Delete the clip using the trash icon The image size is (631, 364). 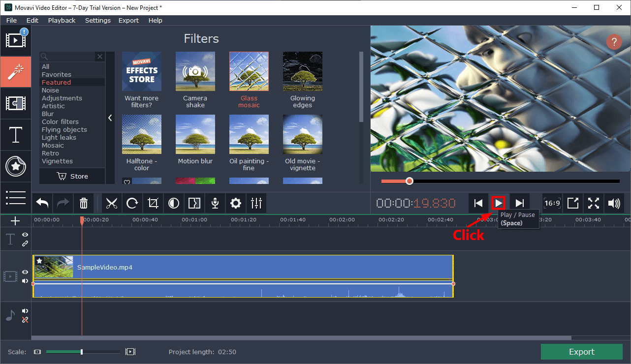(83, 203)
